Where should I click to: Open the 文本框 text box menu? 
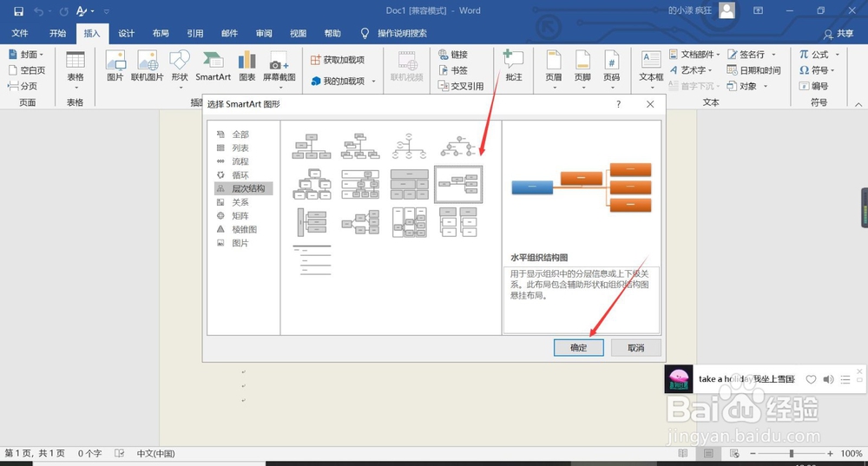[651, 69]
